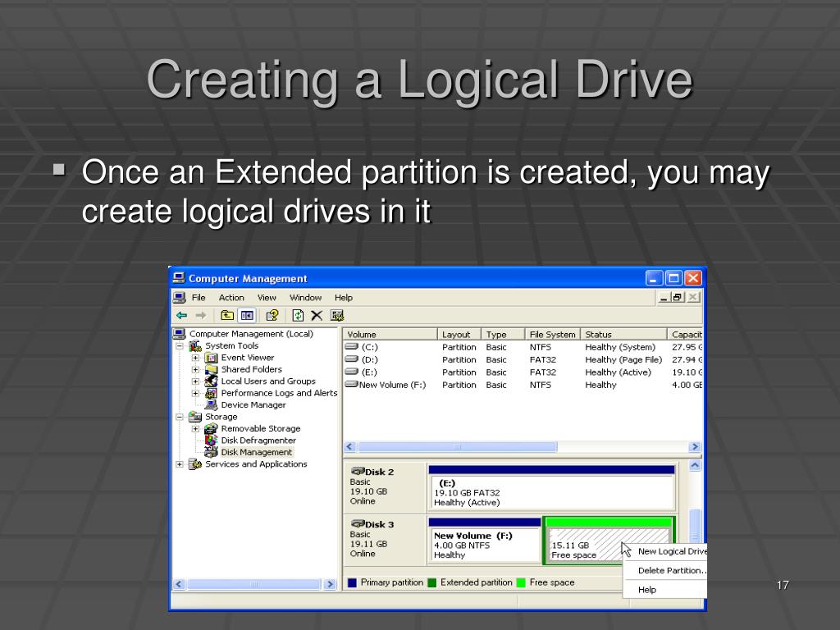This screenshot has width=840, height=630.
Task: Select the (E:) 19.10 GB FAT32 partition
Action: 551,488
